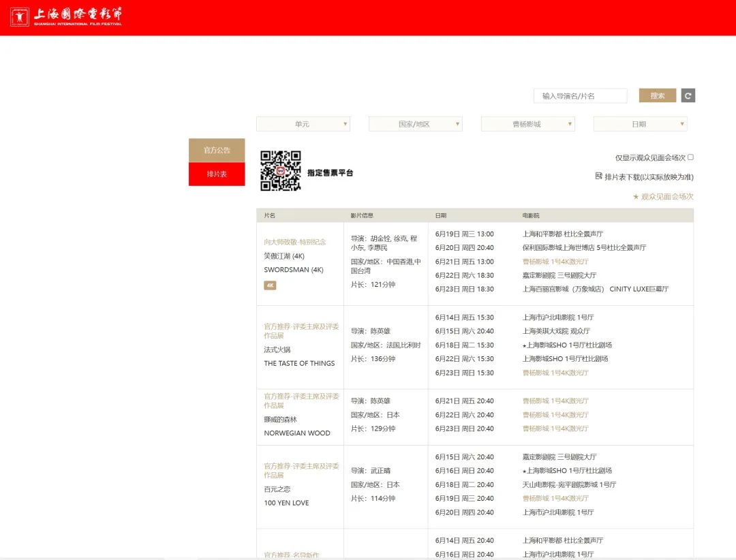Click 曹杨影城 1号4K激光厅 for June 21 13:00
736x560 pixels.
tap(555, 262)
